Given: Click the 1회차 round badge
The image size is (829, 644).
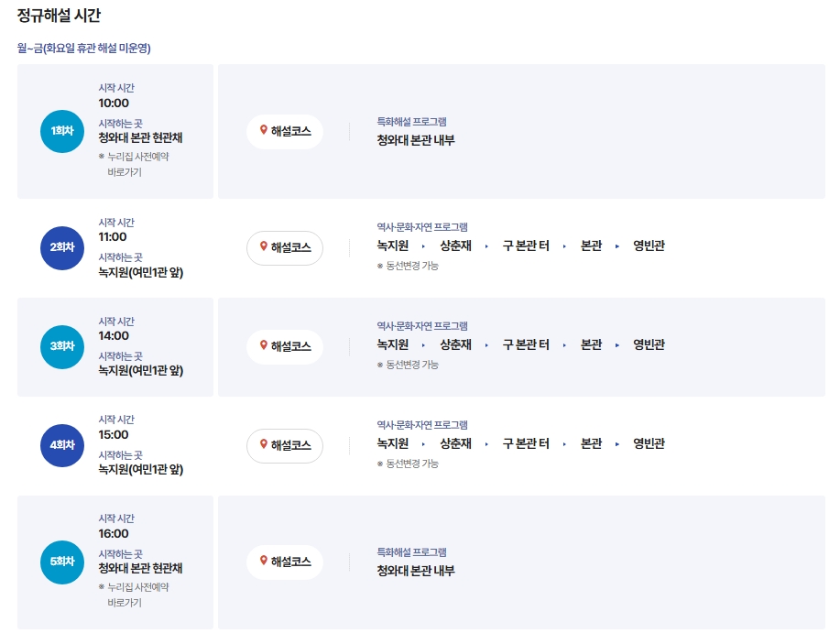Looking at the screenshot, I should [x=62, y=131].
